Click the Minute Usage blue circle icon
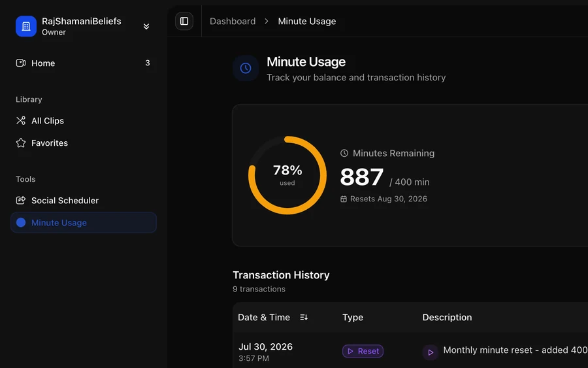Image resolution: width=588 pixels, height=368 pixels. point(21,222)
